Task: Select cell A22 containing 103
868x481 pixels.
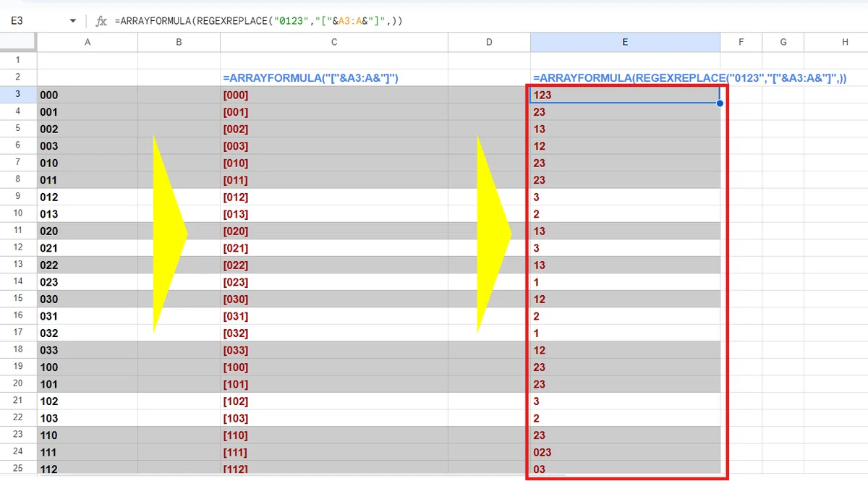Action: click(88, 418)
